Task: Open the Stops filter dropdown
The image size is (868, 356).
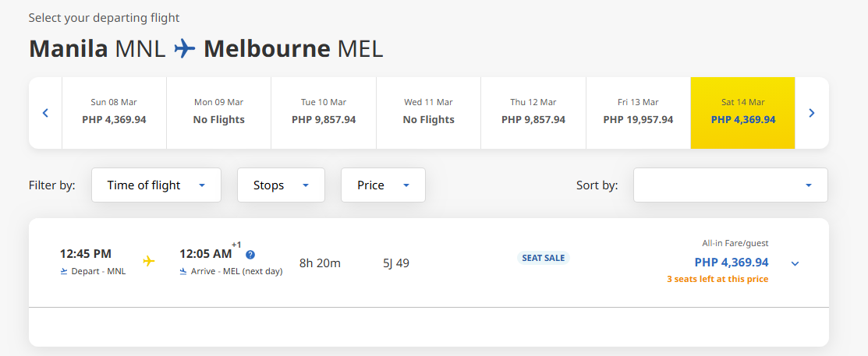Action: [282, 185]
